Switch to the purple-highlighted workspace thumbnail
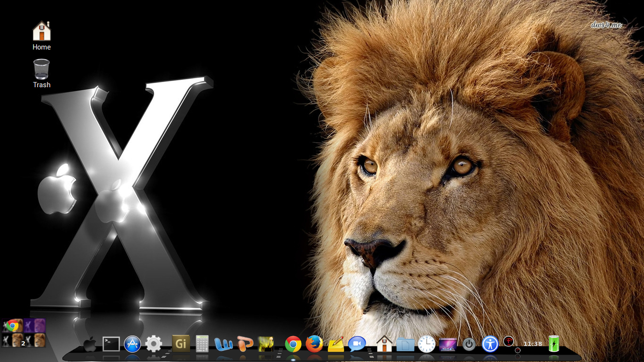644x362 pixels. pyautogui.click(x=34, y=325)
